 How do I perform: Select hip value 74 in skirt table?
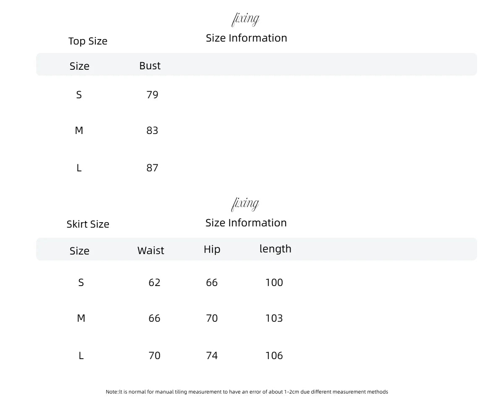pos(212,355)
